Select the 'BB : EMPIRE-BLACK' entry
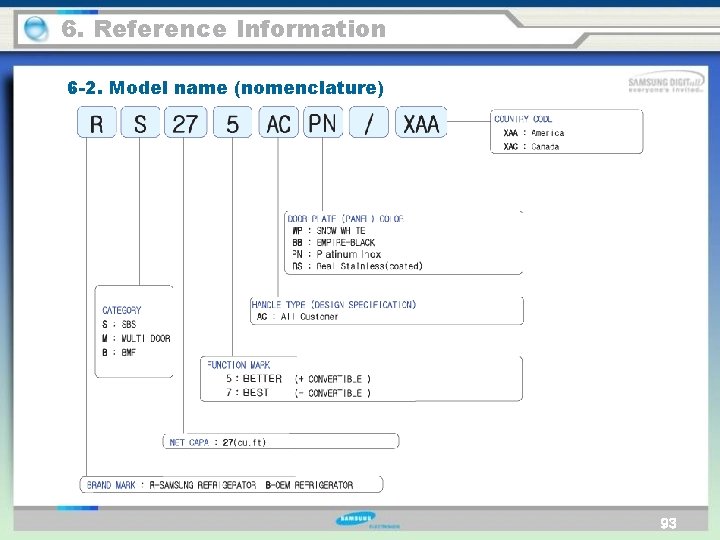 pos(334,242)
